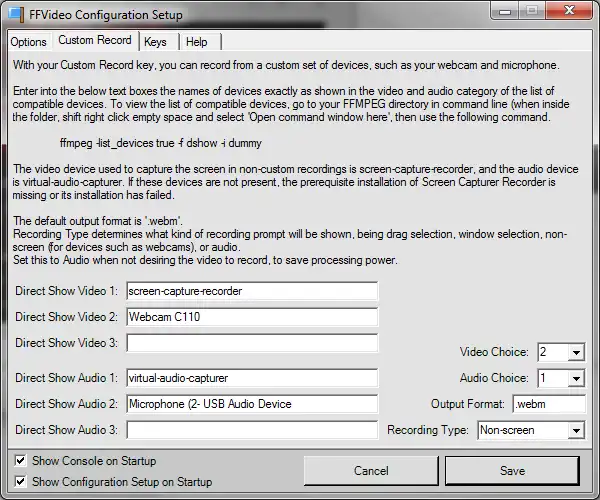Click the 'Audio Choice:' label
This screenshot has height=500, width=600.
click(x=494, y=378)
